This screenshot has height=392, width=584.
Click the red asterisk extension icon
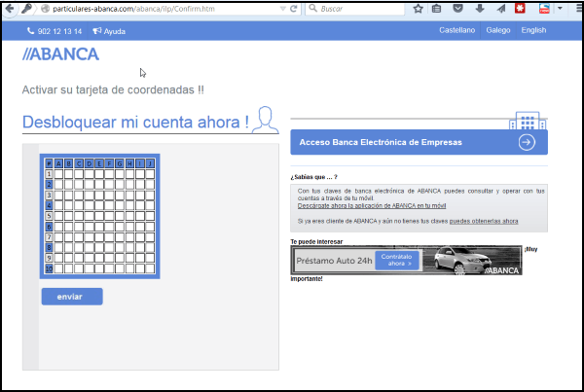(x=520, y=8)
